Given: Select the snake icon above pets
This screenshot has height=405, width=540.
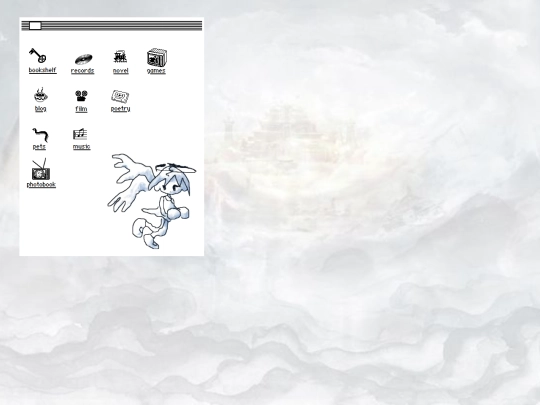Looking at the screenshot, I should click(x=40, y=135).
